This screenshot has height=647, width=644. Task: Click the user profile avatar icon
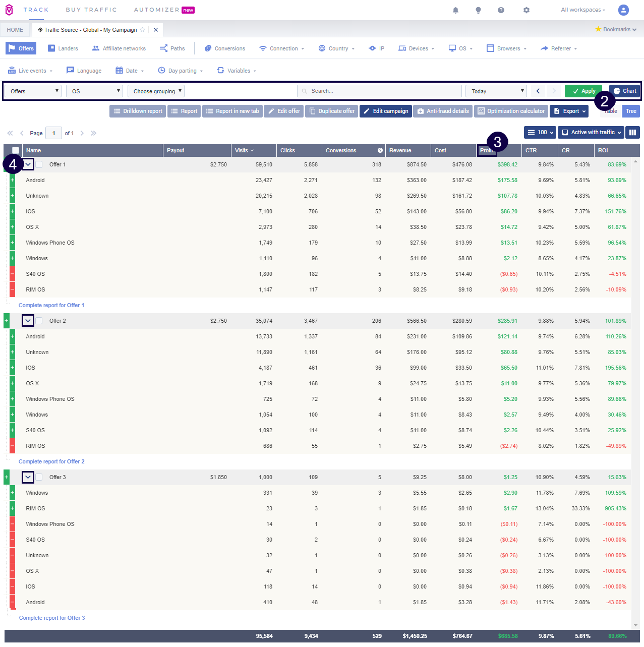tap(623, 10)
